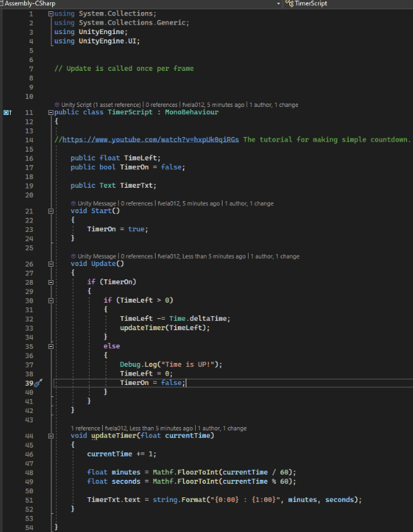
Task: Click 'The tutorial for making simple countdown.' comment
Action: (327, 140)
